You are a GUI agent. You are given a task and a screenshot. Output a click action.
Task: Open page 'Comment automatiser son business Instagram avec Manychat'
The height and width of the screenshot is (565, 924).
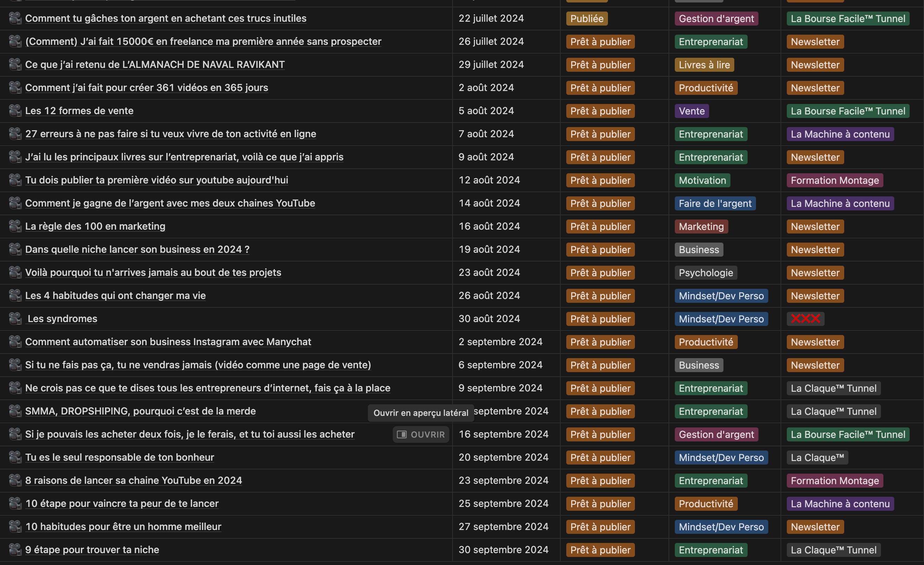click(168, 342)
